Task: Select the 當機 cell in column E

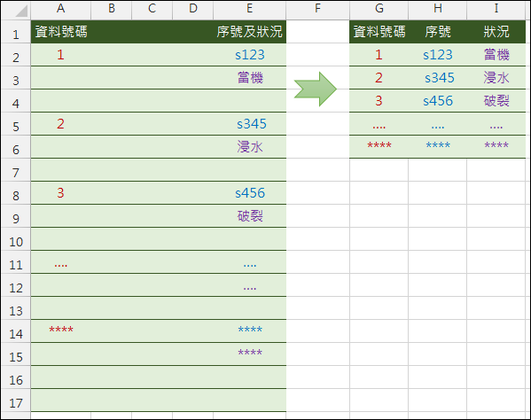Action: pyautogui.click(x=250, y=78)
